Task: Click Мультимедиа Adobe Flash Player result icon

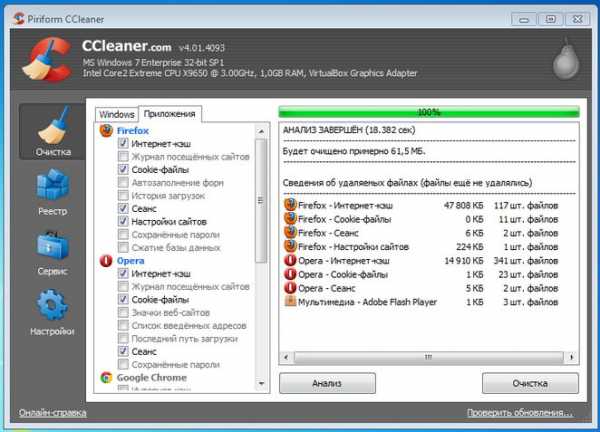Action: (290, 301)
